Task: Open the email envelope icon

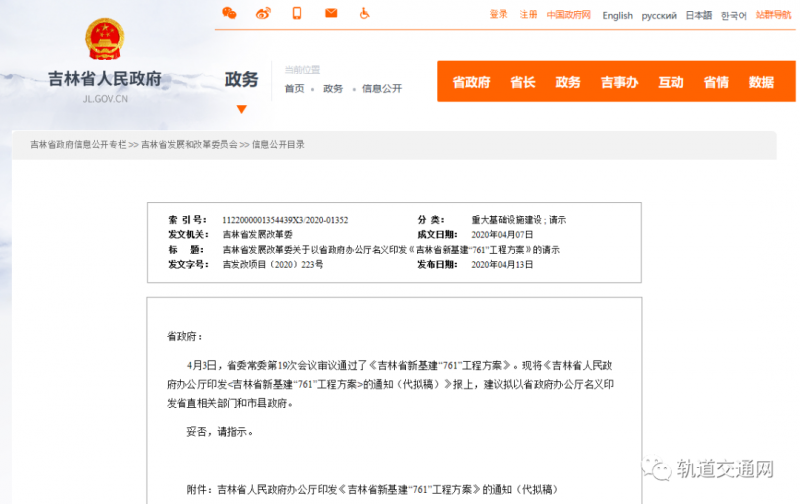Action: tap(331, 13)
